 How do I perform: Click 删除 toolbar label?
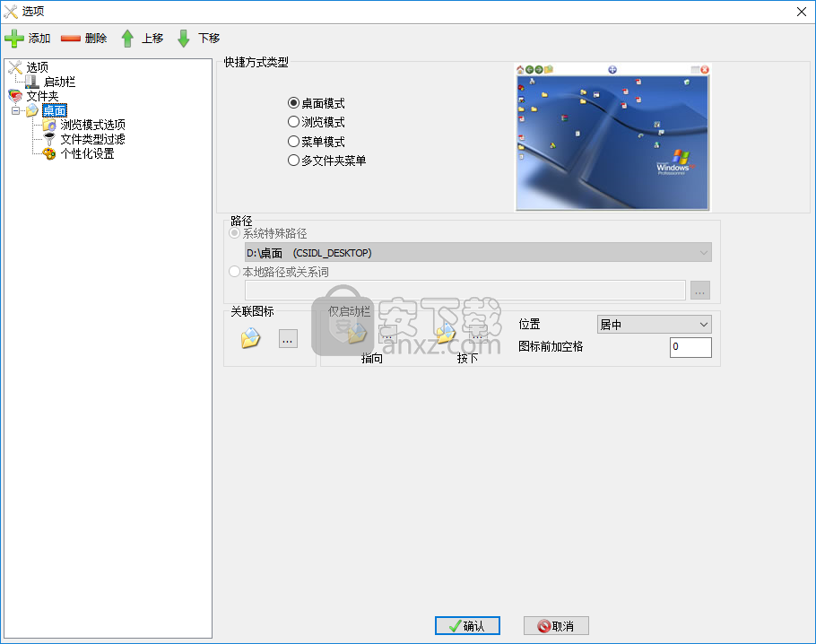96,38
